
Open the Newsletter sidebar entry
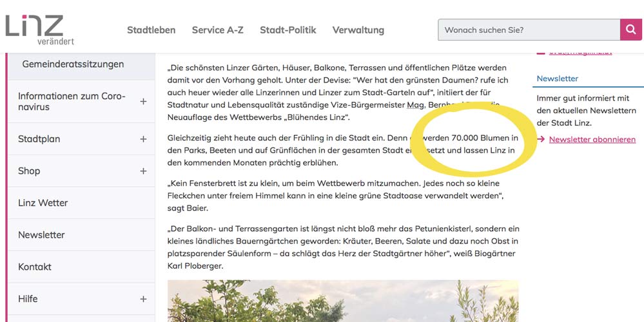click(x=81, y=235)
